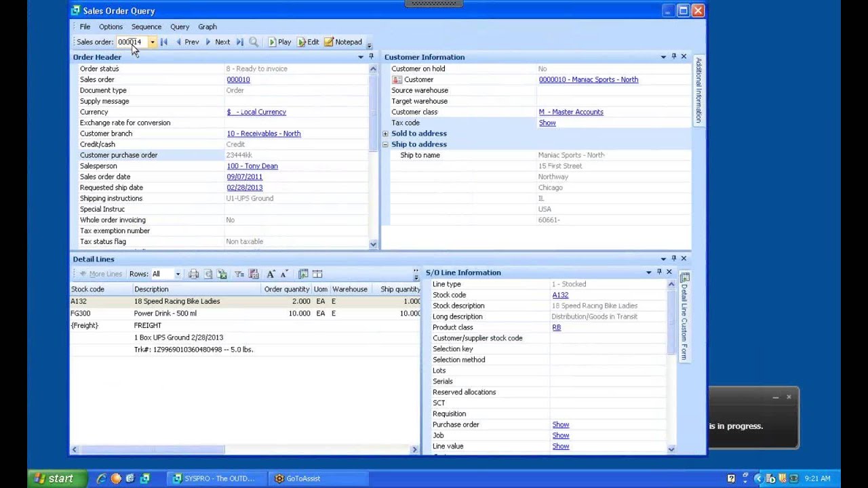
Task: Close the in progress notification popup
Action: point(789,396)
